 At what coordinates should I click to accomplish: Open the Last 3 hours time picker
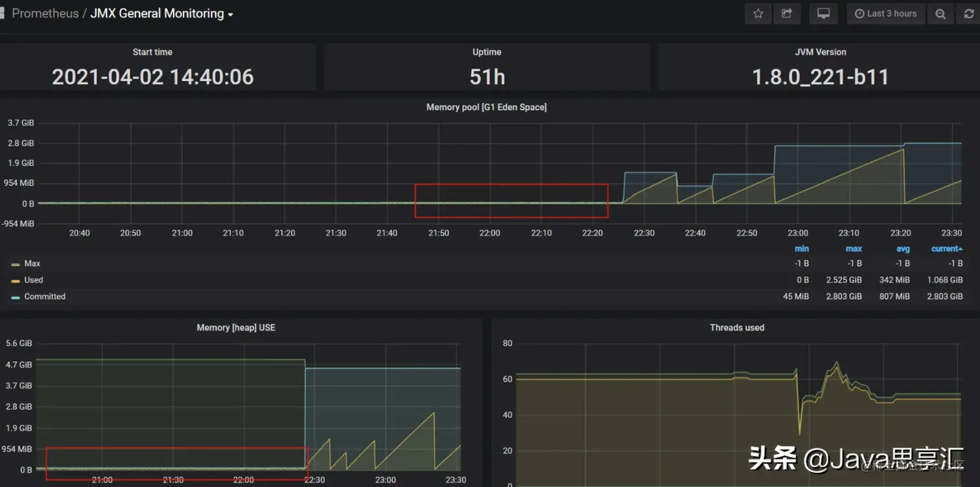(886, 14)
